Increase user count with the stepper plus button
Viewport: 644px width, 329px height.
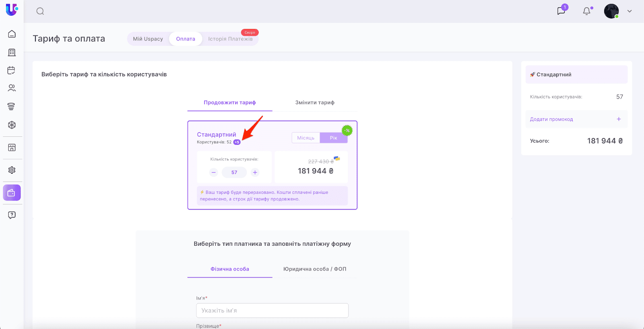point(255,173)
